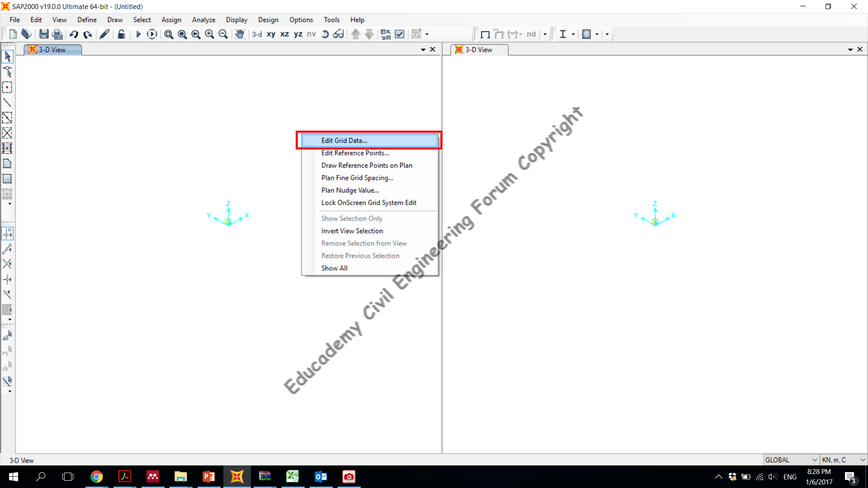Click the rotate 3D view icon
The image size is (868, 488).
click(x=325, y=34)
